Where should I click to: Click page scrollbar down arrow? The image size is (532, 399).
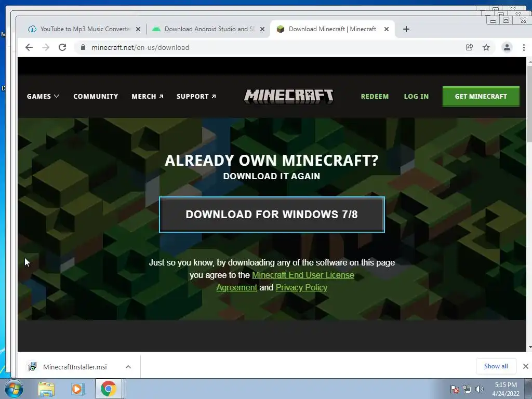(x=529, y=348)
